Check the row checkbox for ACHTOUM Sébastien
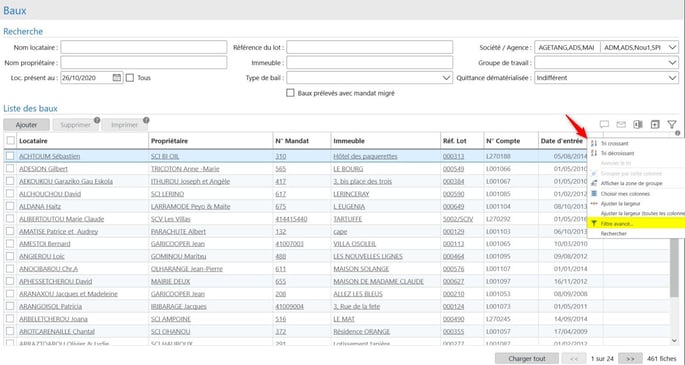Viewport: 685px width, 365px height. tap(10, 156)
